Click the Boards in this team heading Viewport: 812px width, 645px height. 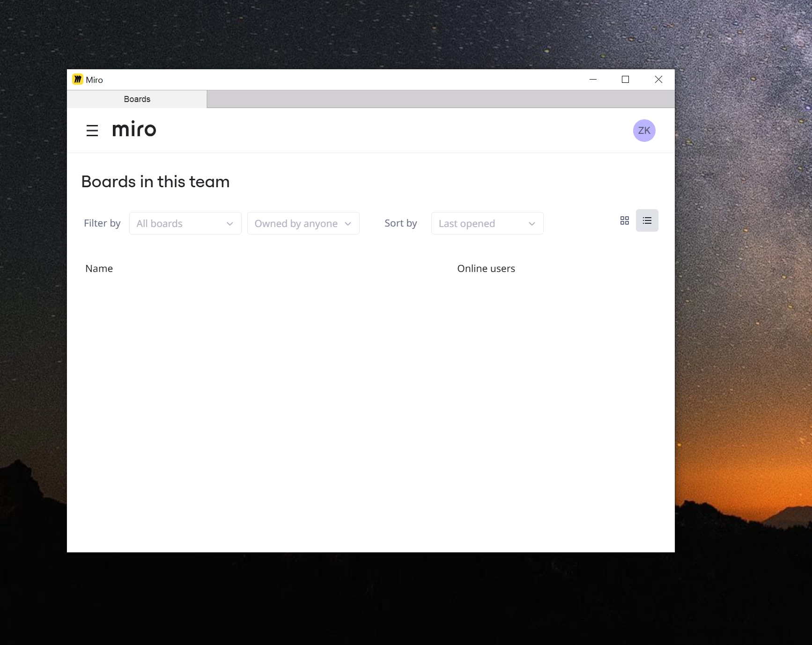[x=155, y=182]
